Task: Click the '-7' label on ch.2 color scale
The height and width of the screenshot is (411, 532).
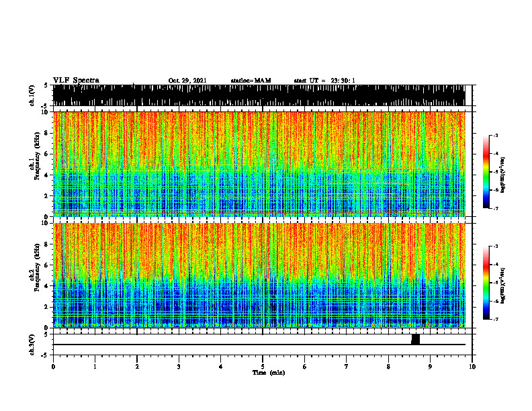Action: pyautogui.click(x=496, y=319)
